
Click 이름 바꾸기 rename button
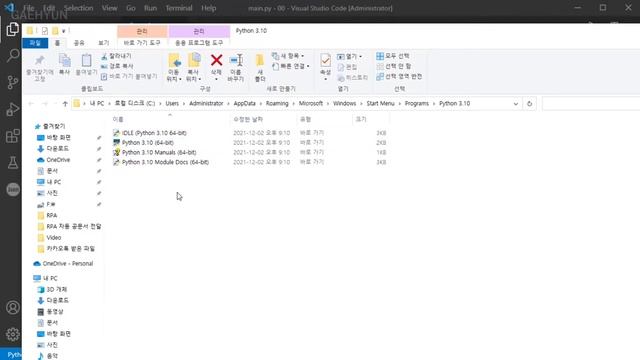[236, 68]
